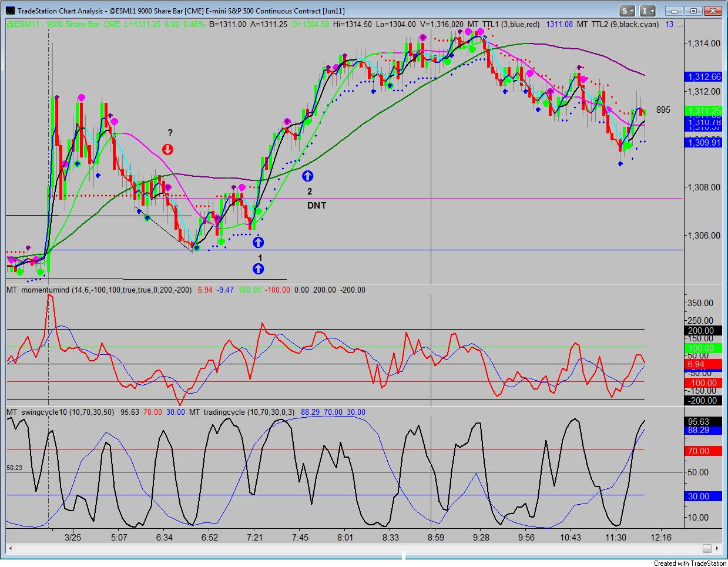Maximize the Chart Analysis window
This screenshot has height=567, width=728.
[693, 11]
